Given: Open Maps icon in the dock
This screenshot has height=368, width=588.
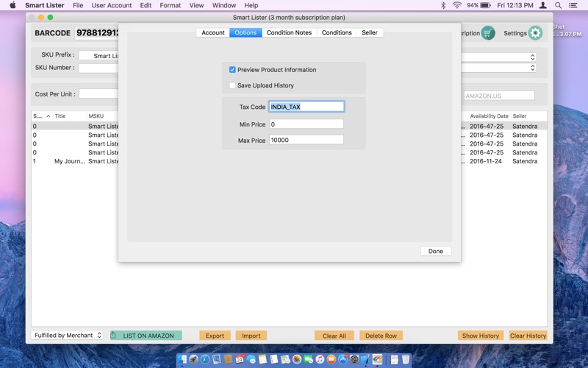Looking at the screenshot, I should tap(285, 359).
